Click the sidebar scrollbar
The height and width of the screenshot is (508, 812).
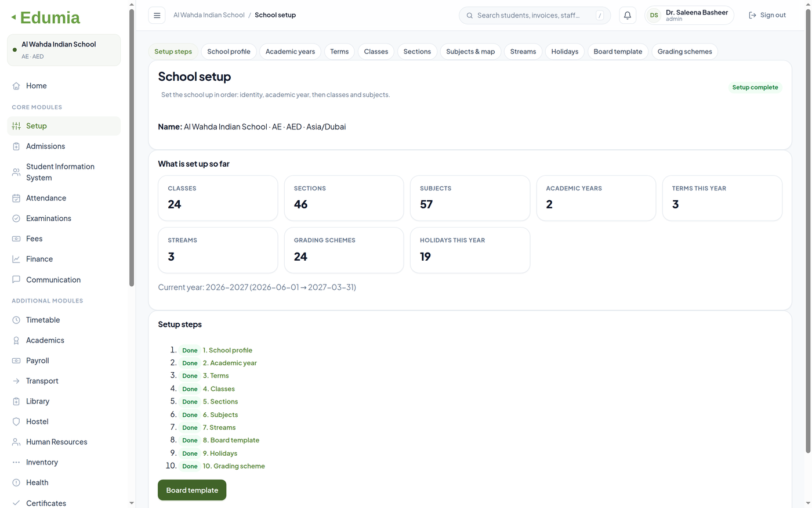132,148
